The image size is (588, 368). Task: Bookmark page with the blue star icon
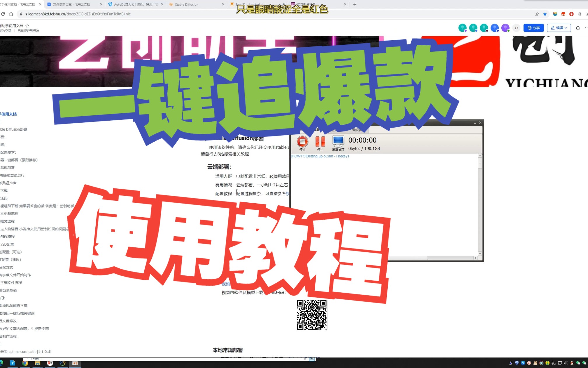[545, 14]
